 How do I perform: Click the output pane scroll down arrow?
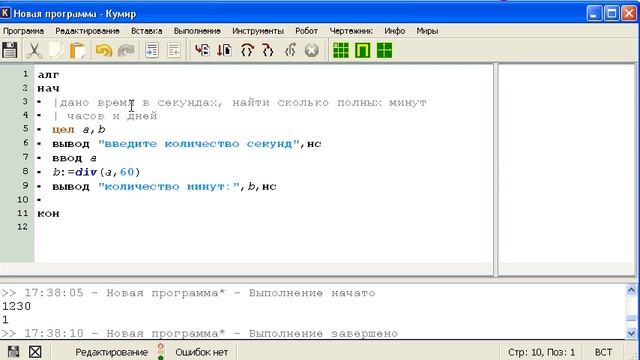click(x=631, y=333)
